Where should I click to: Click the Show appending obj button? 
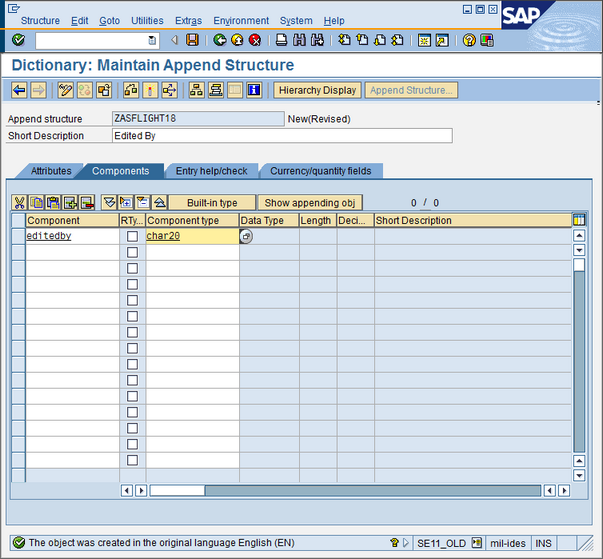(x=310, y=203)
